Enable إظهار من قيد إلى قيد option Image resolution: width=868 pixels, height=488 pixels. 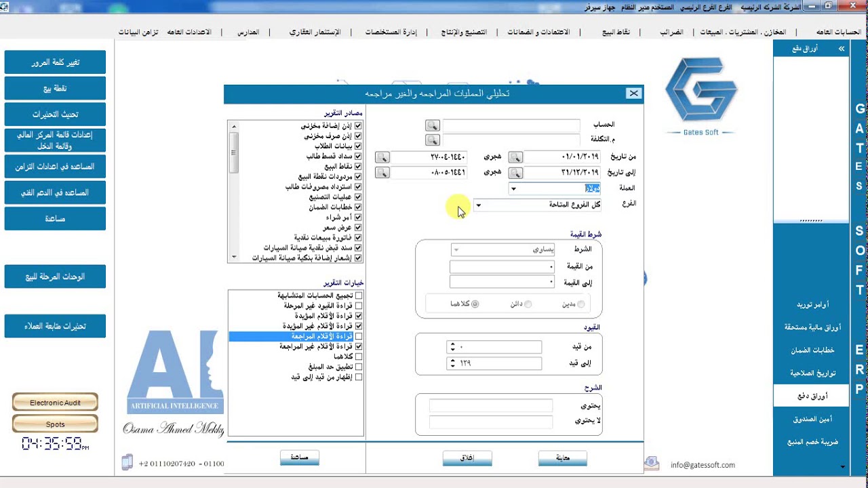(359, 377)
